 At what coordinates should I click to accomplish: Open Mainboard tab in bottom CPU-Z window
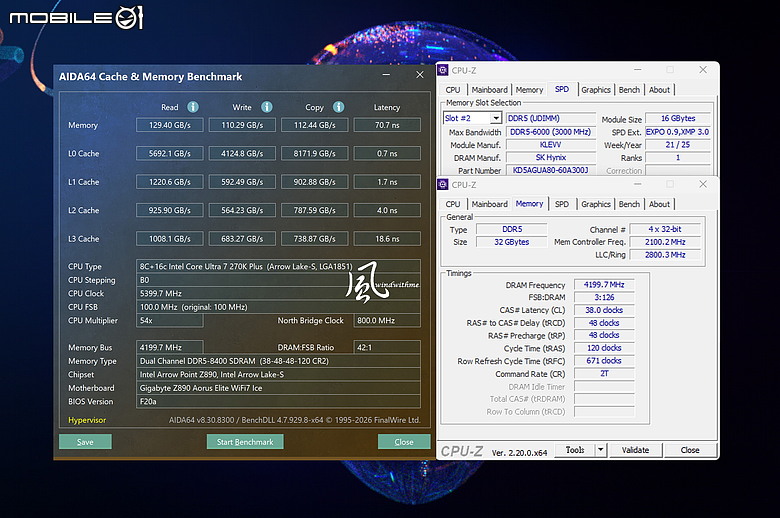(489, 205)
